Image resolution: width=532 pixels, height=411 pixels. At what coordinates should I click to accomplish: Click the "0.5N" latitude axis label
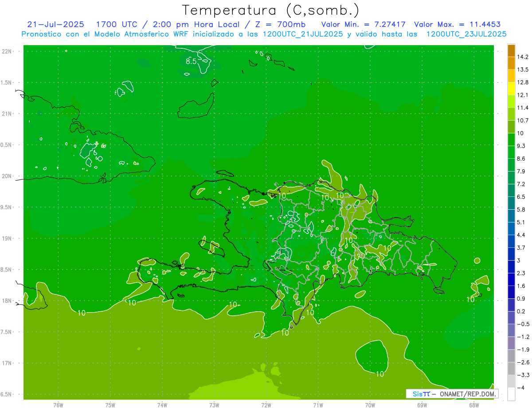[x=7, y=145]
